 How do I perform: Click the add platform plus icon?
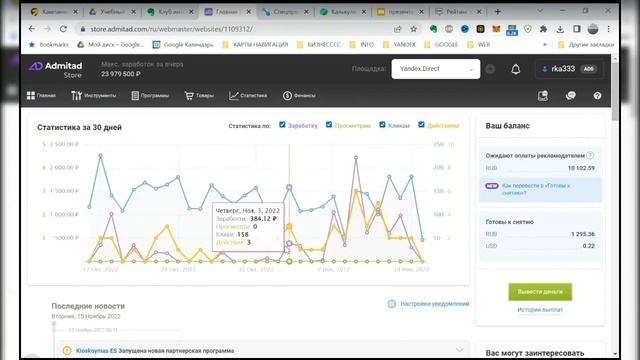point(490,69)
